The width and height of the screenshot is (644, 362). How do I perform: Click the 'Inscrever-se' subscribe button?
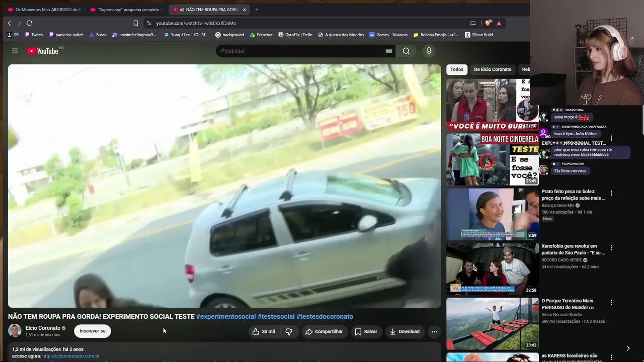coord(93,331)
